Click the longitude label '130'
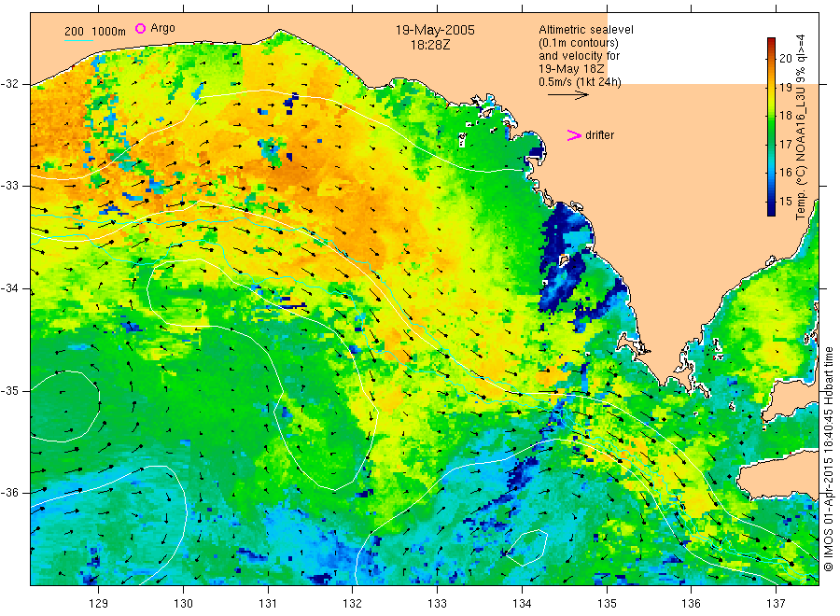 point(183,604)
